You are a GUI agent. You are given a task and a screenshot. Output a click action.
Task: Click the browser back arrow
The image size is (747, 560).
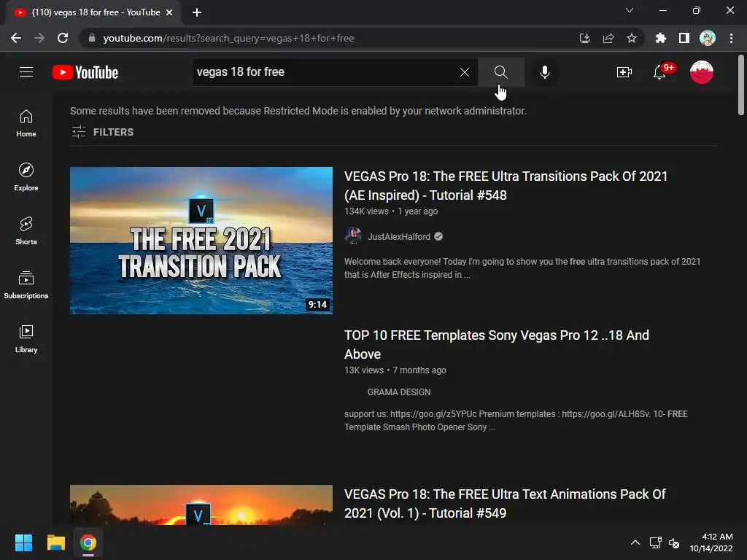pos(16,38)
